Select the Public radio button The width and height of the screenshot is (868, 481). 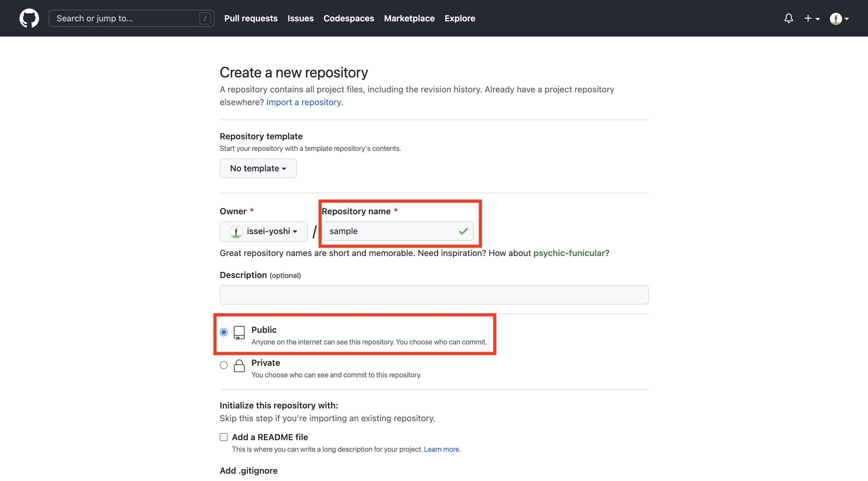coord(223,332)
